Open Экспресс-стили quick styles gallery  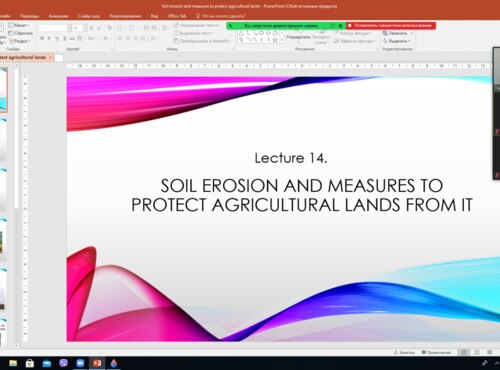pos(321,38)
